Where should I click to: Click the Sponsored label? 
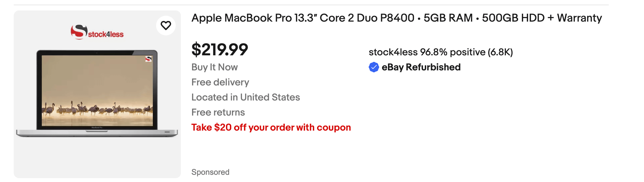click(210, 172)
